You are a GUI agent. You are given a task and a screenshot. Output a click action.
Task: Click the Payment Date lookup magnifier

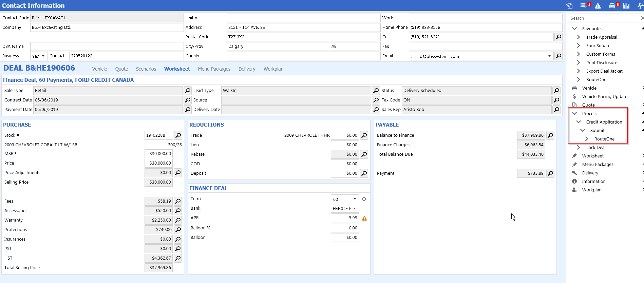tap(188, 110)
